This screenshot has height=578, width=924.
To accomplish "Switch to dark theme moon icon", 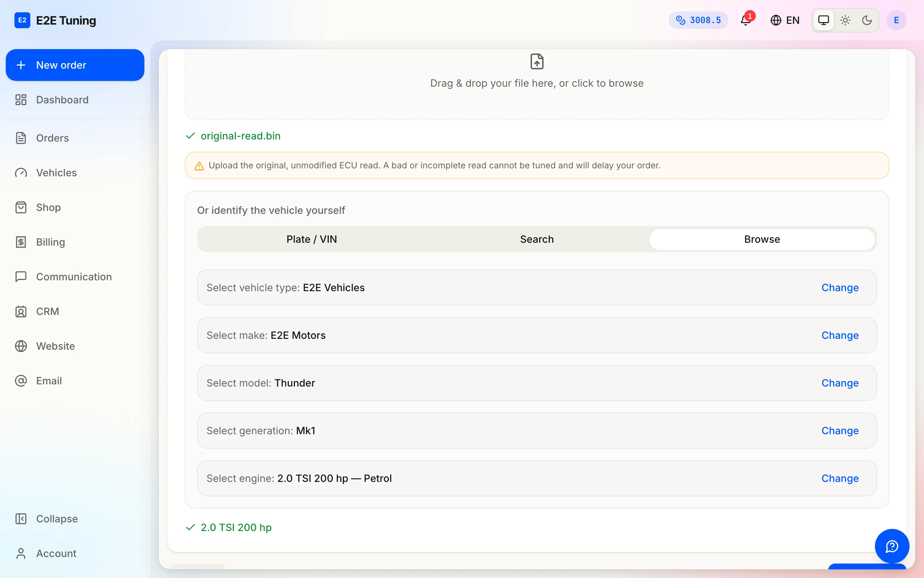I will tap(867, 20).
